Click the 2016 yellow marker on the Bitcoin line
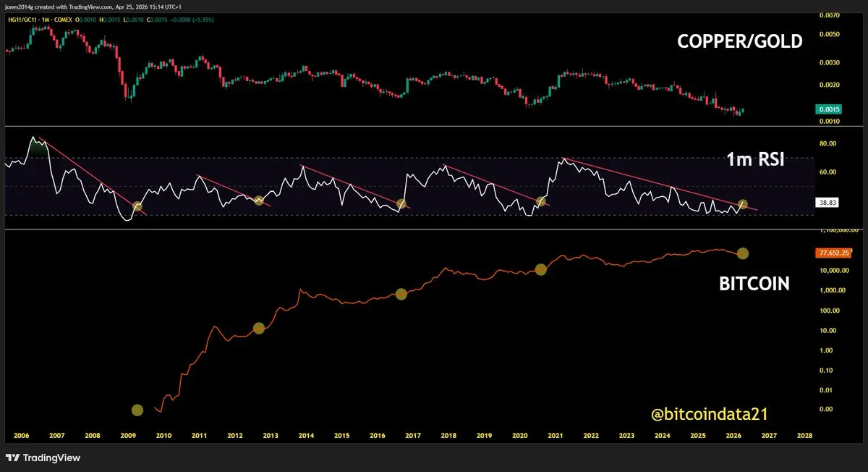 tap(401, 294)
